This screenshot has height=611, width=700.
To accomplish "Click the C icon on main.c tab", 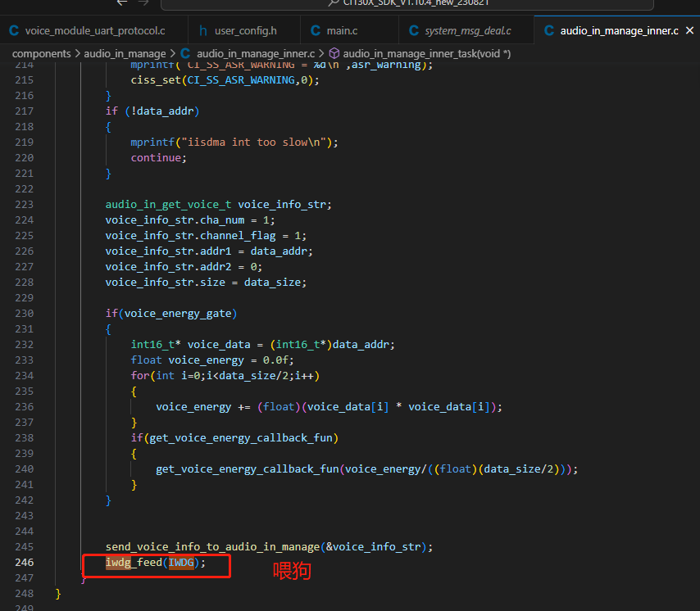I will 316,31.
